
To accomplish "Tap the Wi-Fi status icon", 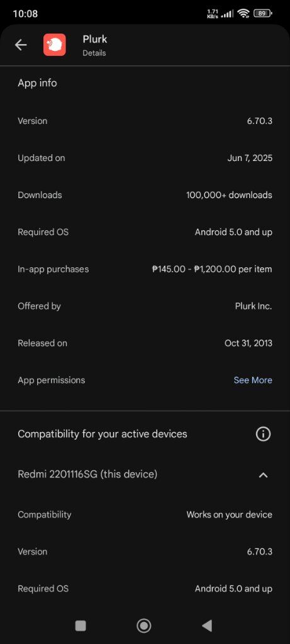I will coord(243,14).
